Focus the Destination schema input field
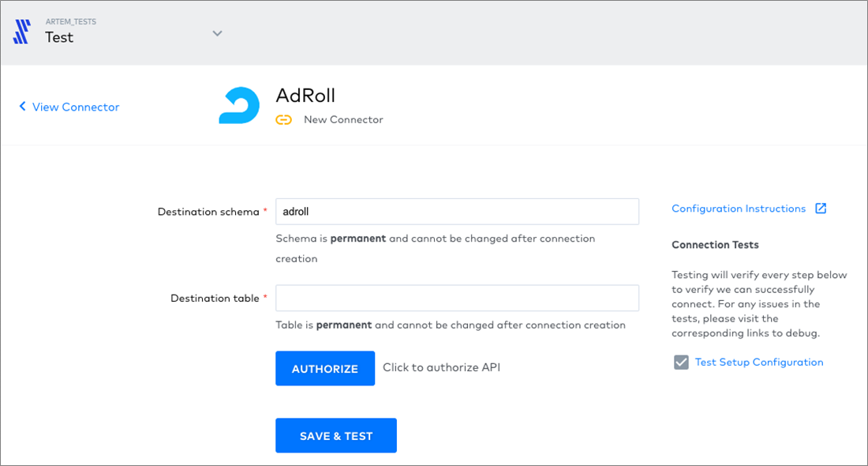Viewport: 868px width, 466px height. point(457,212)
